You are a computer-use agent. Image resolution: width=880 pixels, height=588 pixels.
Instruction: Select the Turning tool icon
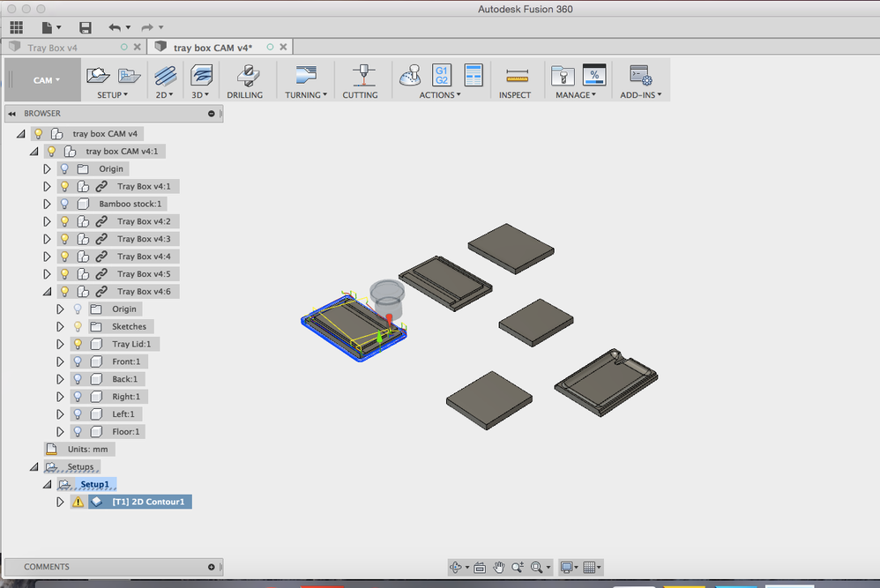[x=306, y=75]
